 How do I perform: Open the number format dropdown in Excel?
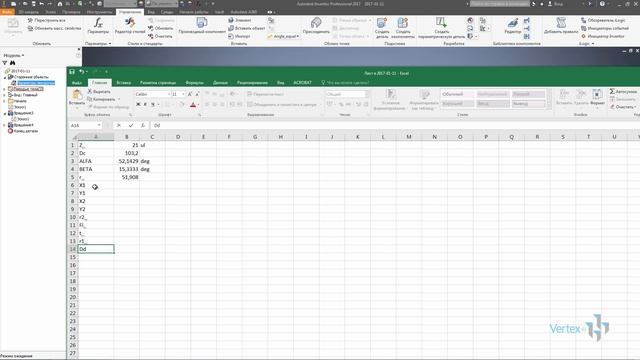[367, 94]
